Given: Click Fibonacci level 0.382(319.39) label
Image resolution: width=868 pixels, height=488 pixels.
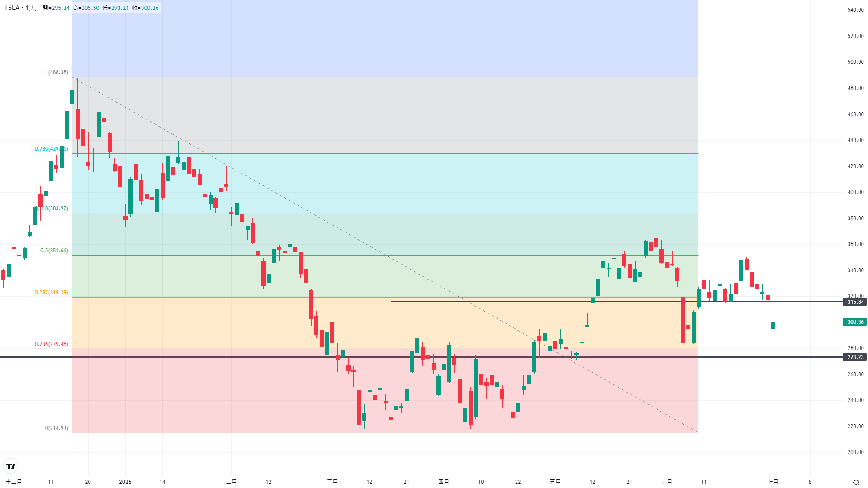Looking at the screenshot, I should [51, 293].
